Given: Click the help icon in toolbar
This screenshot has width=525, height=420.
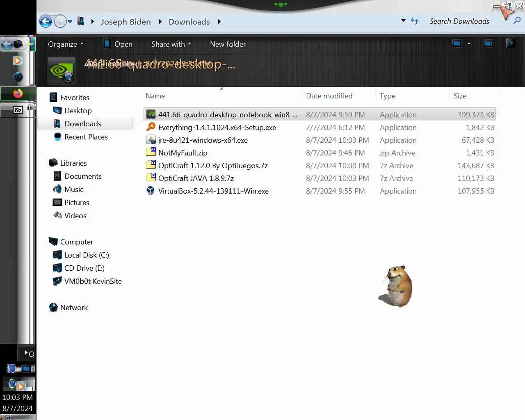Looking at the screenshot, I should coord(510,43).
